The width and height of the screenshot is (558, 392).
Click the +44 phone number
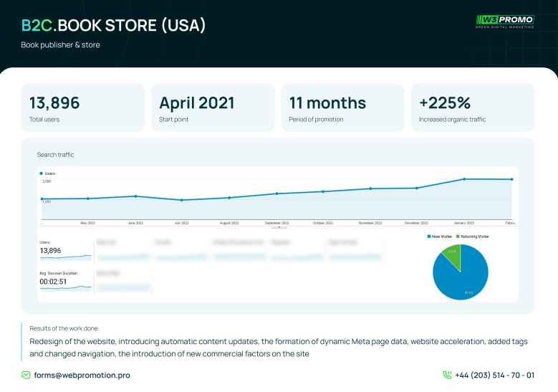coord(494,375)
